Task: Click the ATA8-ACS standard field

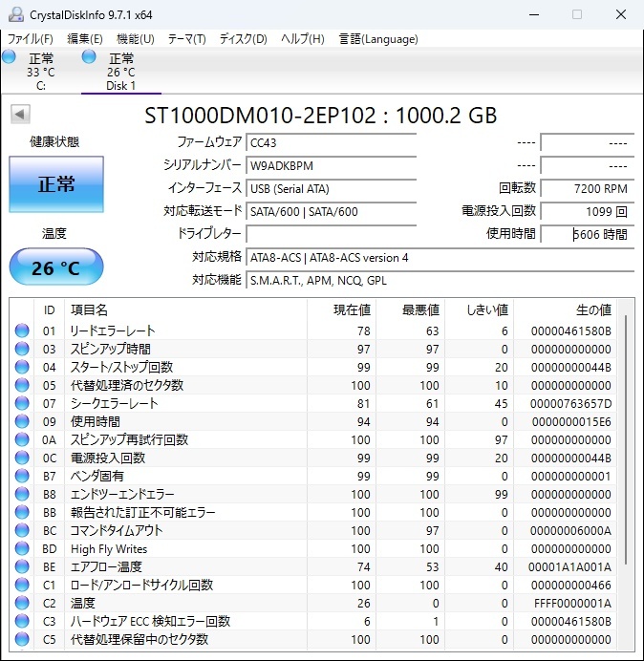Action: point(440,257)
